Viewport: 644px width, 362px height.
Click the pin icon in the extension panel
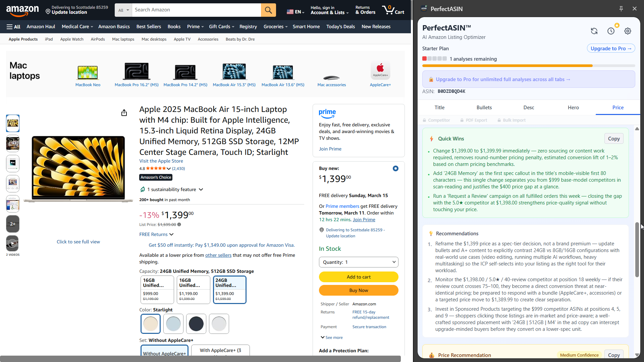(x=621, y=8)
